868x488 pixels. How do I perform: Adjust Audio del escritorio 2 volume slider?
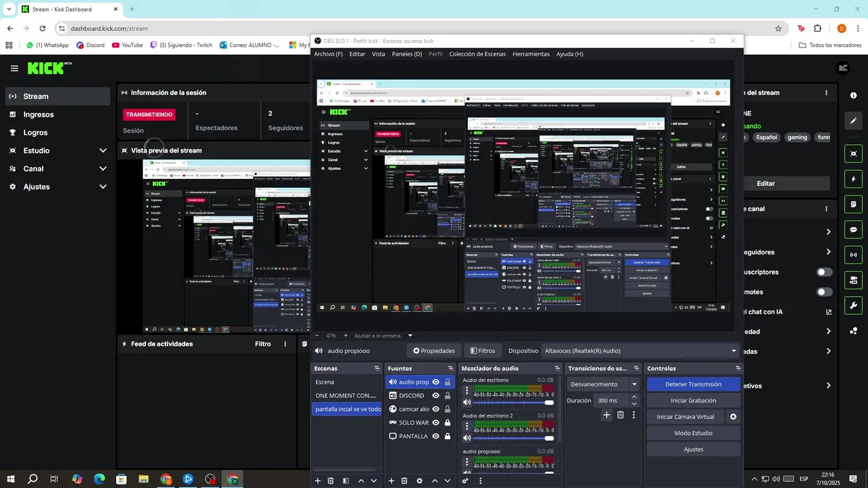point(513,438)
